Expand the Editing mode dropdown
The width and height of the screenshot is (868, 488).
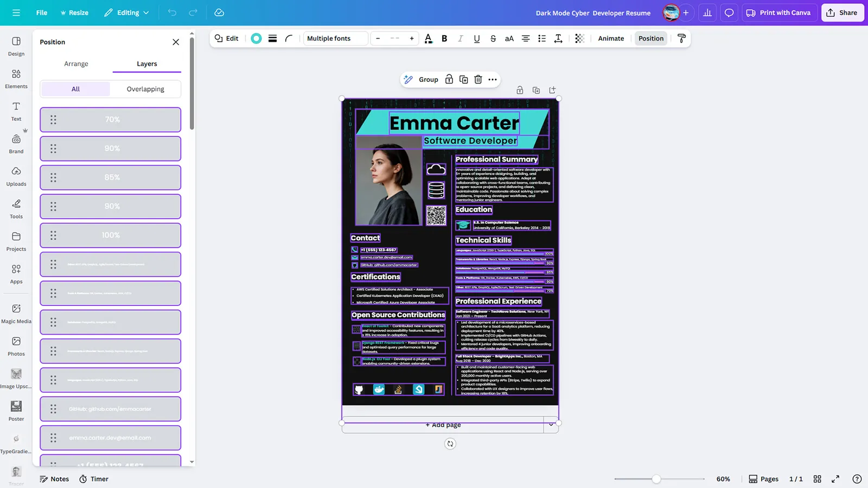(x=127, y=12)
